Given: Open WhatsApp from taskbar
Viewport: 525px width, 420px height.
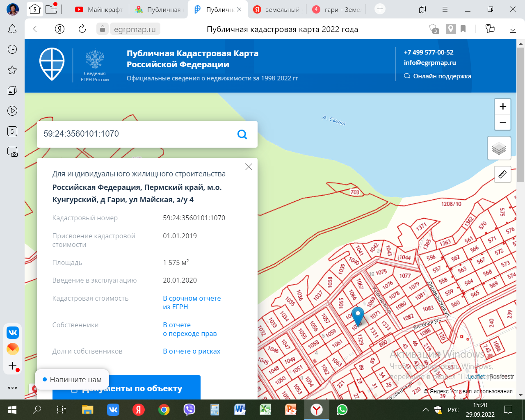Looking at the screenshot, I should click(x=342, y=410).
